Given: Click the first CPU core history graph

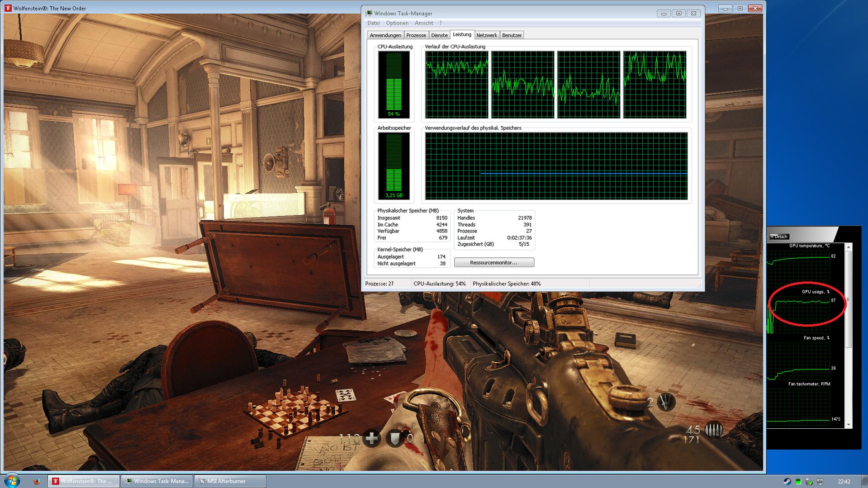Looking at the screenshot, I should click(x=457, y=85).
